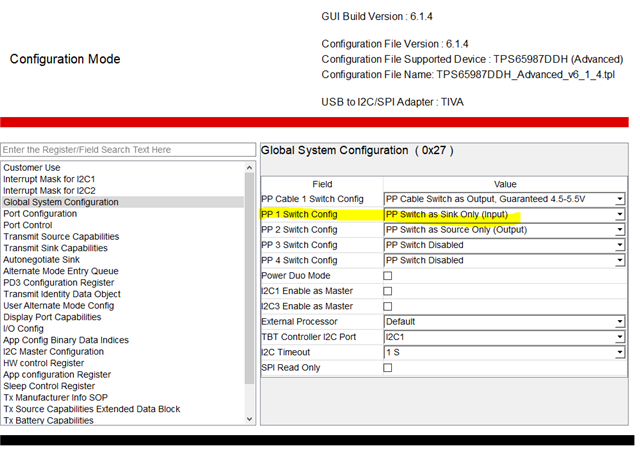Select Sleep Control Register
The width and height of the screenshot is (640, 449).
tap(49, 386)
